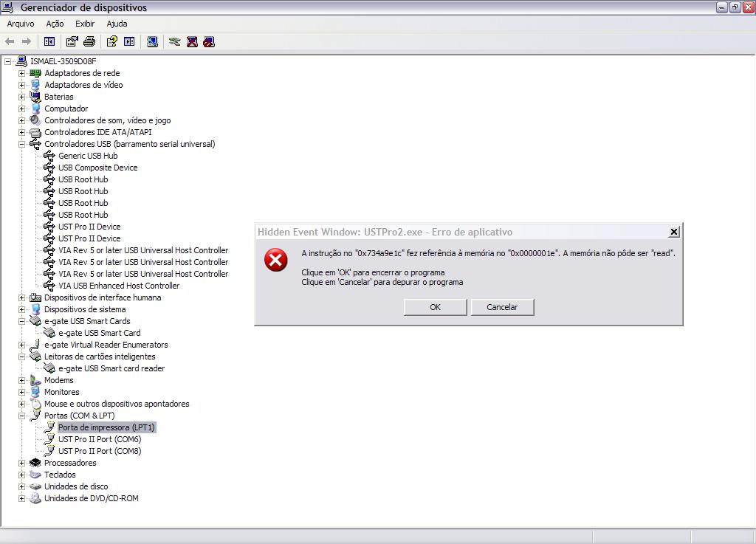The height and width of the screenshot is (544, 756).
Task: Click the battery icon next to Baterias
Action: (x=35, y=97)
